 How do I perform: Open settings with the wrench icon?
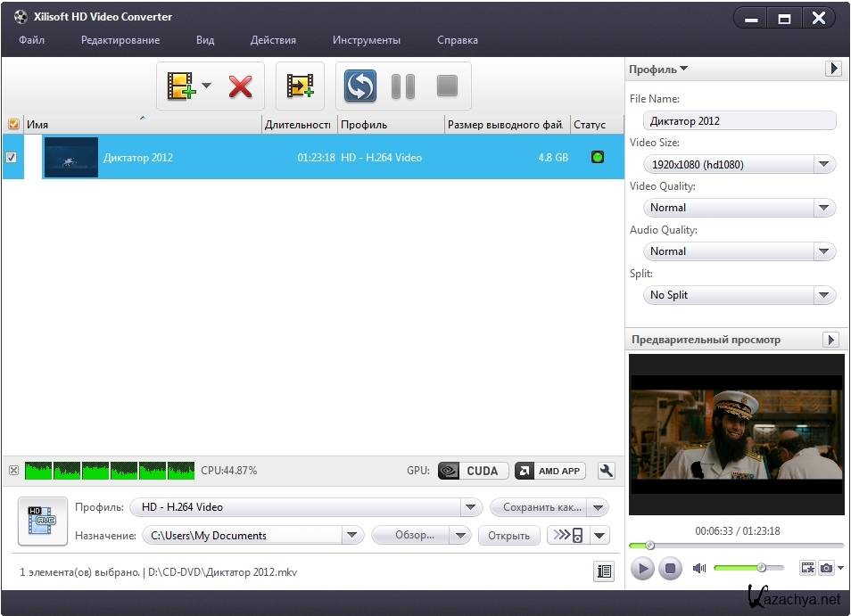click(x=607, y=471)
